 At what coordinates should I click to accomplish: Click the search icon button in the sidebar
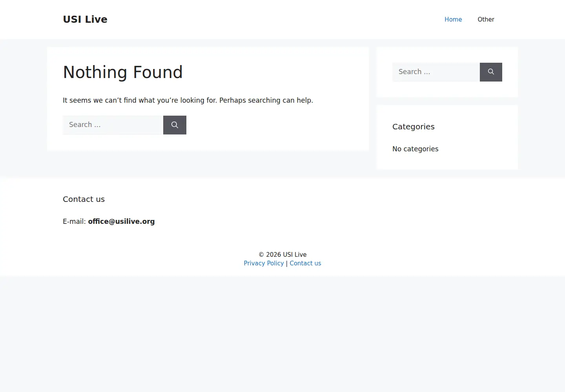(491, 72)
